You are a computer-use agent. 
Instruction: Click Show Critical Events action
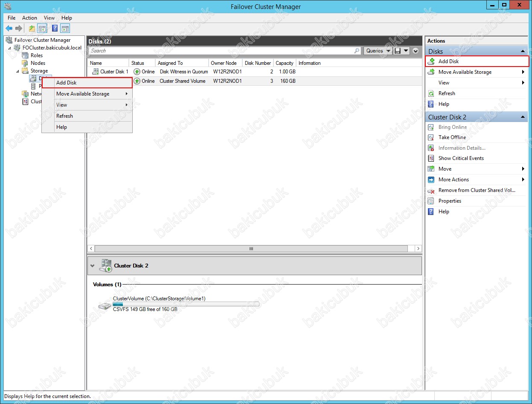point(461,158)
